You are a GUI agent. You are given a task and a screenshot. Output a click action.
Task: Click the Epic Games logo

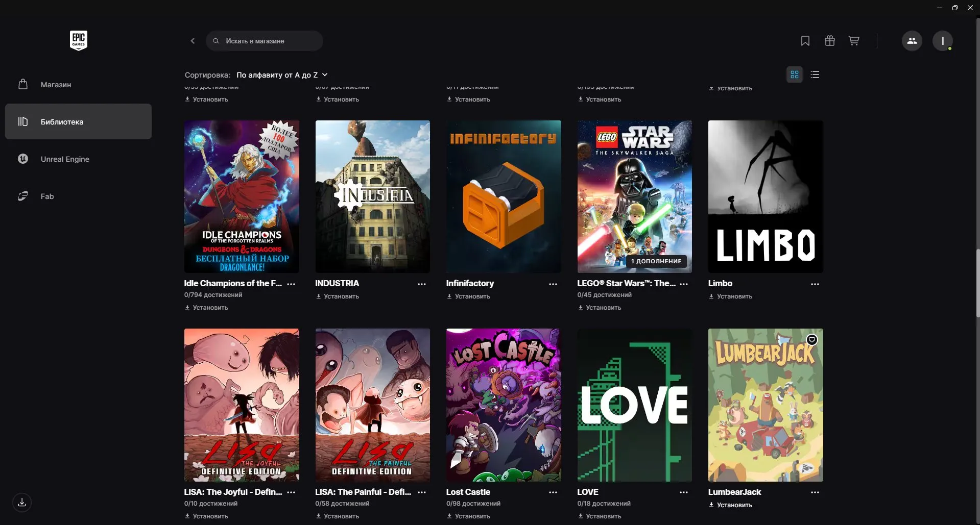[79, 40]
